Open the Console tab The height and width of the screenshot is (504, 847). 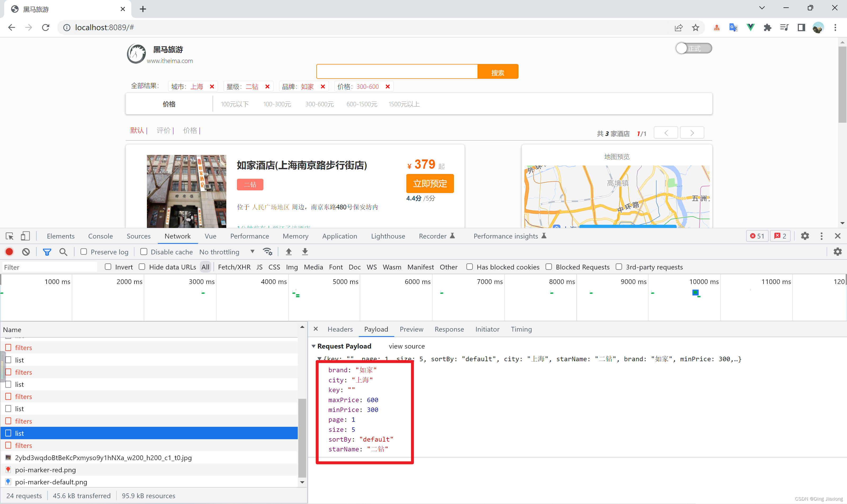tap(100, 236)
